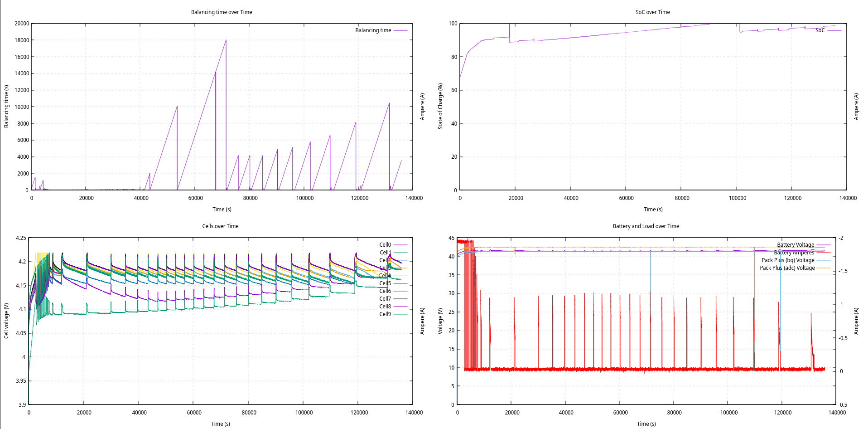
Task: Click 'Time (s)' label under SoC chart
Action: pos(653,210)
